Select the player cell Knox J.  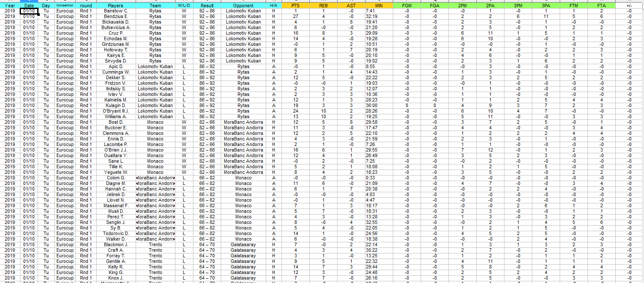116,278
